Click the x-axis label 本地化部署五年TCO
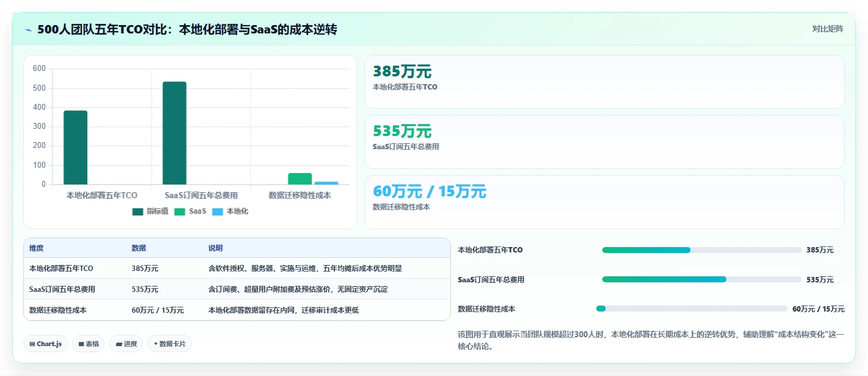 click(x=102, y=195)
